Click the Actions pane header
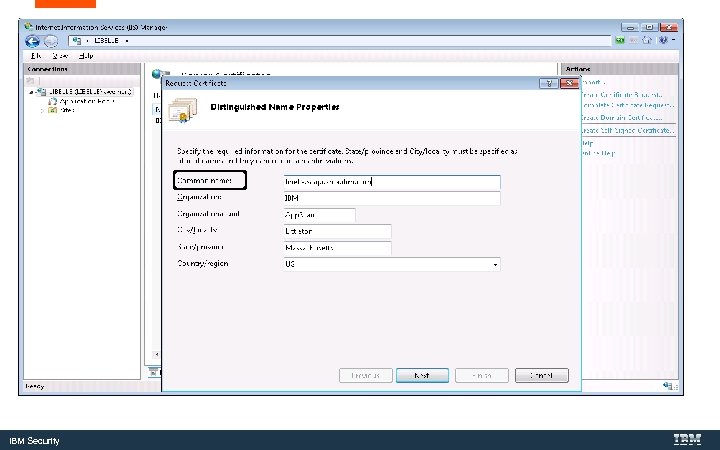 click(619, 69)
